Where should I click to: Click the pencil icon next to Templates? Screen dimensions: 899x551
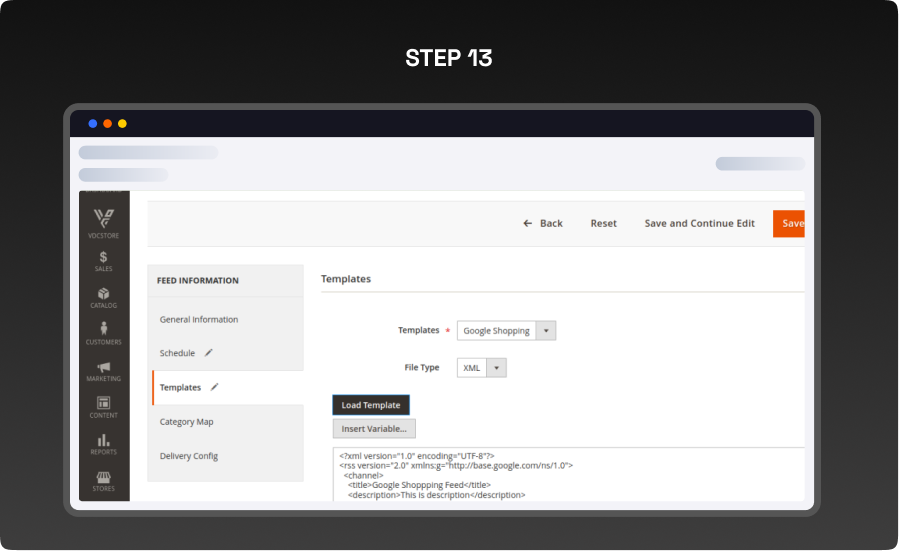[215, 387]
